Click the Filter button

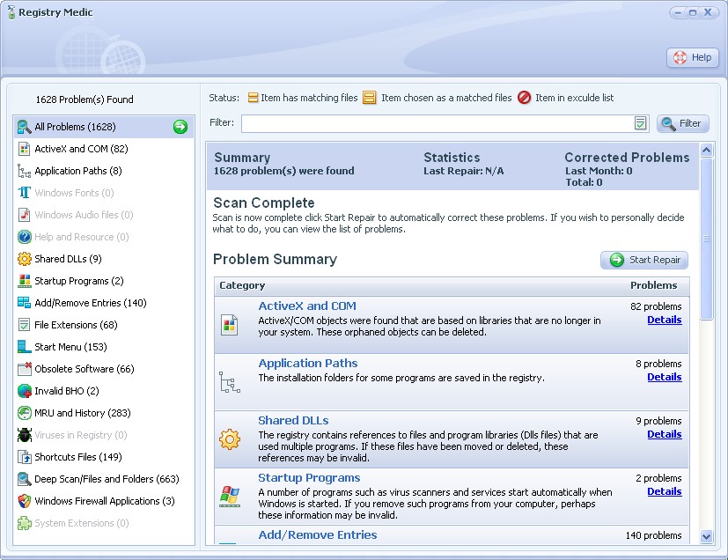pyautogui.click(x=683, y=123)
